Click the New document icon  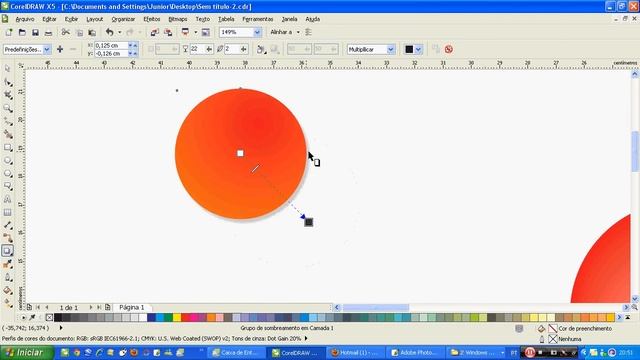click(9, 32)
